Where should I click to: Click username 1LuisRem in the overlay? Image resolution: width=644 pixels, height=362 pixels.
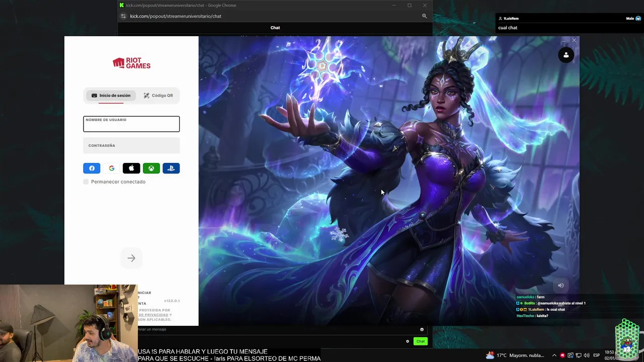(511, 19)
